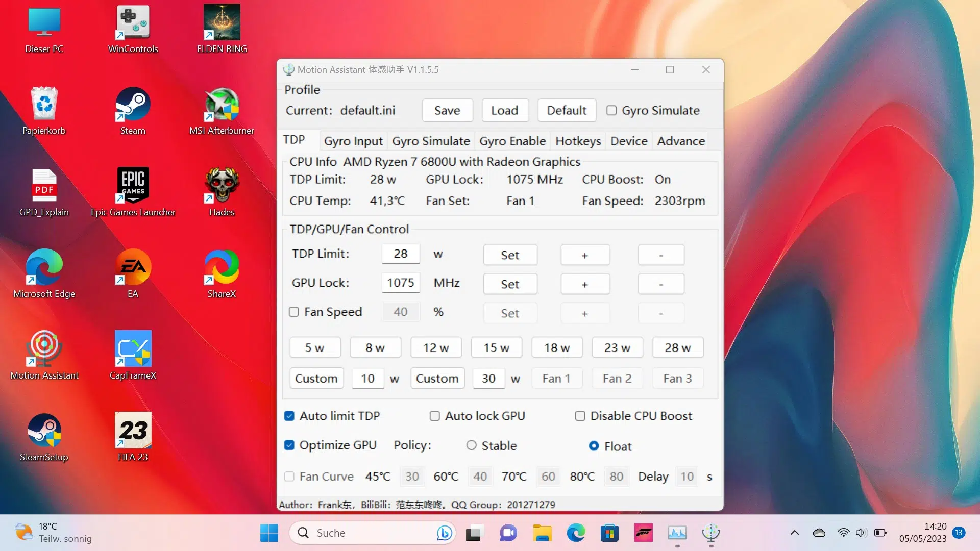
Task: Enable the Fan Speed checkbox
Action: pyautogui.click(x=294, y=312)
